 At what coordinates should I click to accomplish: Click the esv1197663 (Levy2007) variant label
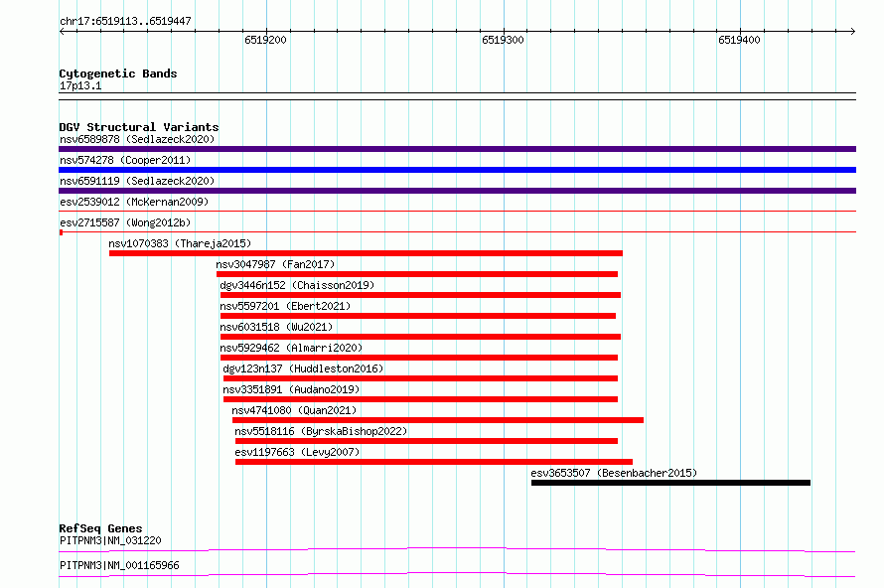(x=297, y=452)
